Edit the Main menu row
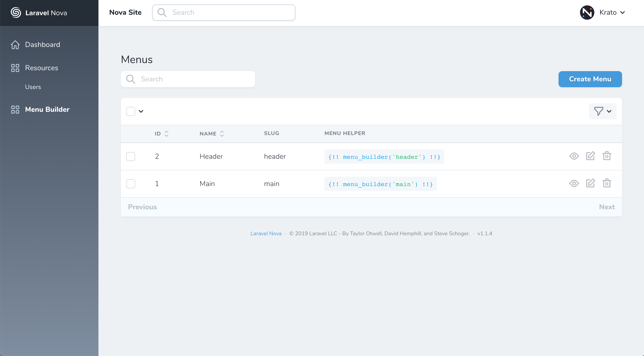 tap(591, 183)
